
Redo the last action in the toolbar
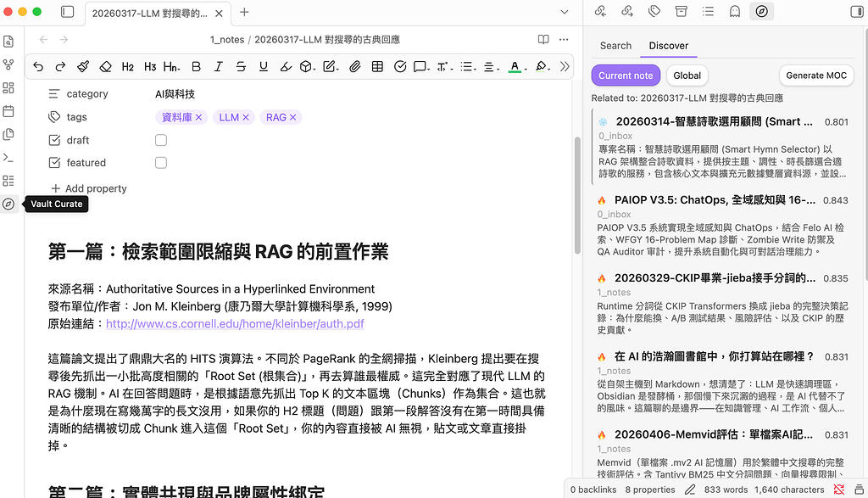tap(60, 66)
